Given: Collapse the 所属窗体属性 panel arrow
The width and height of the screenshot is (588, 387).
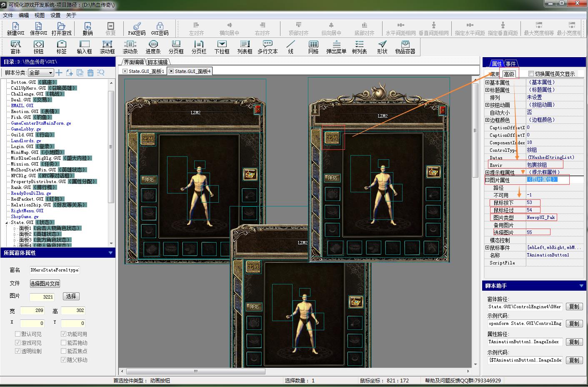Looking at the screenshot, I should [x=110, y=253].
